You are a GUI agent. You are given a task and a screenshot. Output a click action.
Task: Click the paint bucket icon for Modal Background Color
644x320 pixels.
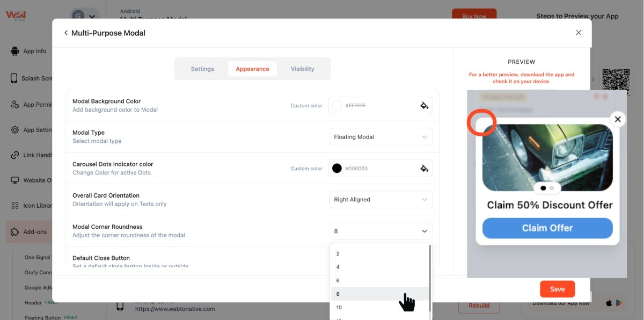(x=424, y=106)
